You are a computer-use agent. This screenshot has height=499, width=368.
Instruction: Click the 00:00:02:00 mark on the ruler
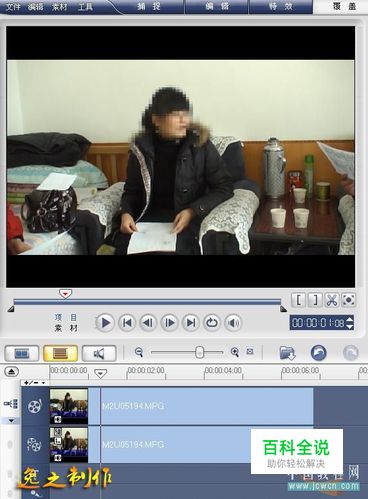(x=146, y=370)
